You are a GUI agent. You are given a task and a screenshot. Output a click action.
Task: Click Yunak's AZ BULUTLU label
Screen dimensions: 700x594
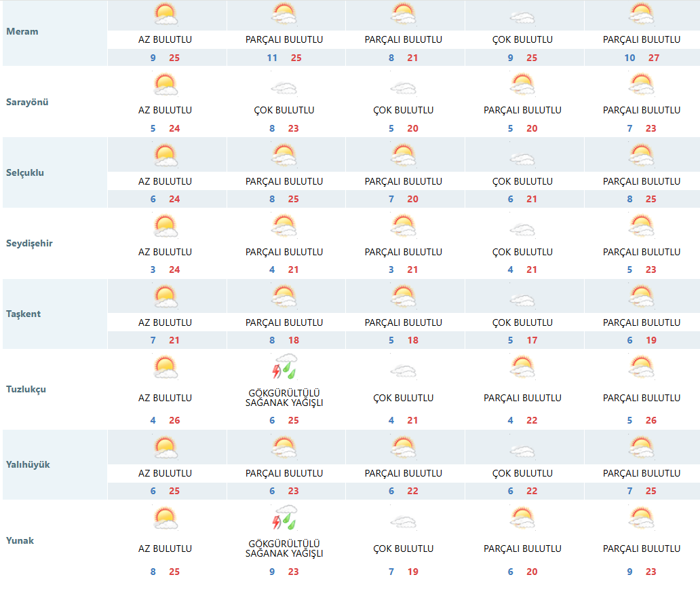click(166, 549)
